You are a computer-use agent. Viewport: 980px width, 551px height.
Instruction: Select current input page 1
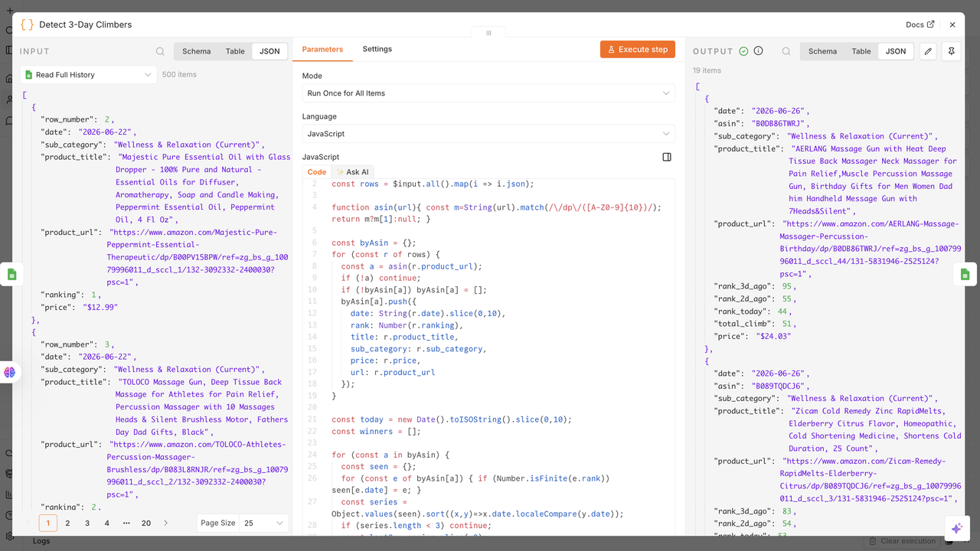pyautogui.click(x=48, y=523)
